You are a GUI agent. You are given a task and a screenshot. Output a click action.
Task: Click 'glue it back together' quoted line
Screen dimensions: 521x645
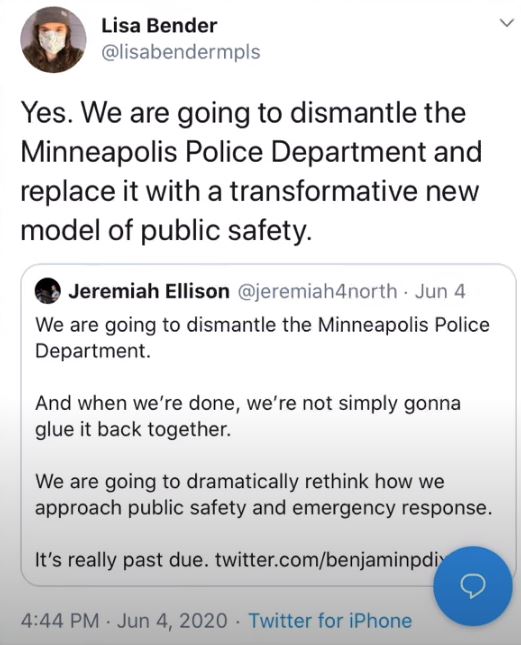coord(133,429)
